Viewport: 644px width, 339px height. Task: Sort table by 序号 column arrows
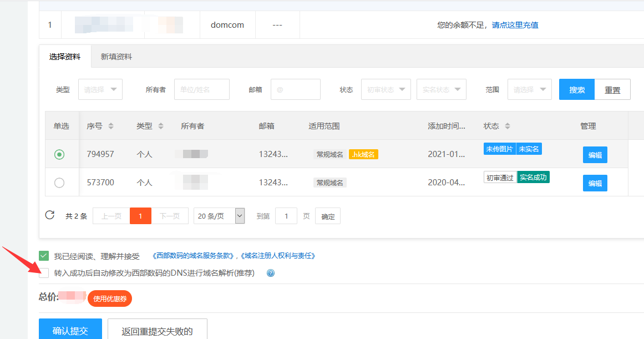[x=111, y=126]
